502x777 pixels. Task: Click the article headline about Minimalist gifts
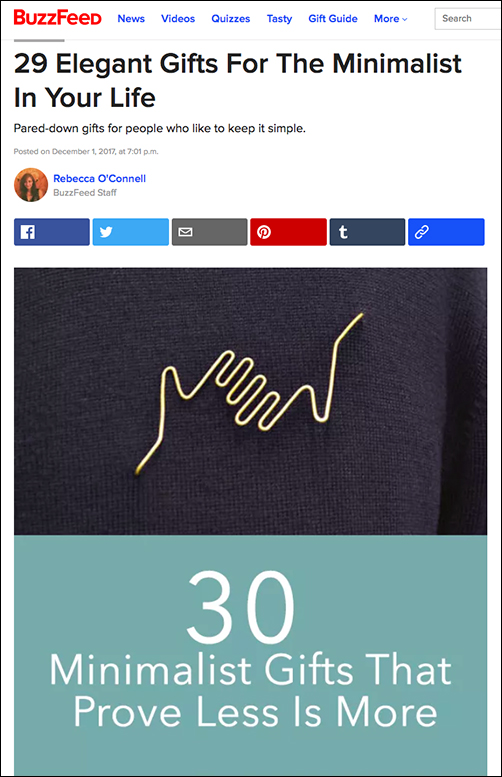tap(238, 80)
